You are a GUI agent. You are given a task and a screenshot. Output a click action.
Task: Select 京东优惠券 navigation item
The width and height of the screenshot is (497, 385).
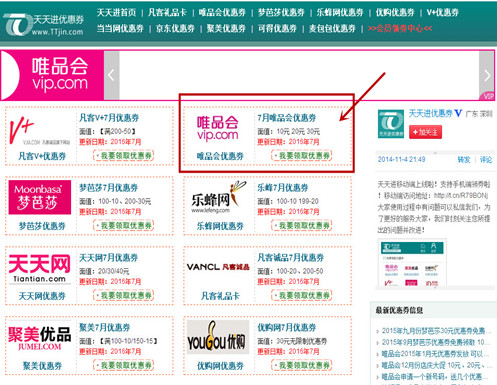point(175,28)
